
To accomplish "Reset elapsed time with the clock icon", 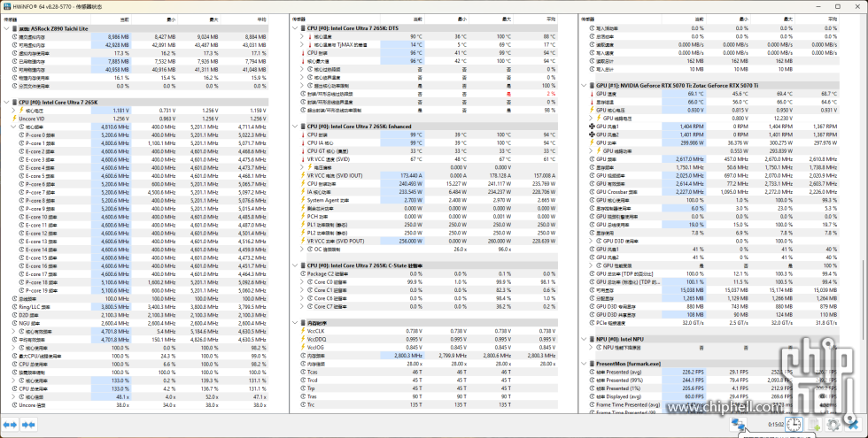I will [794, 424].
